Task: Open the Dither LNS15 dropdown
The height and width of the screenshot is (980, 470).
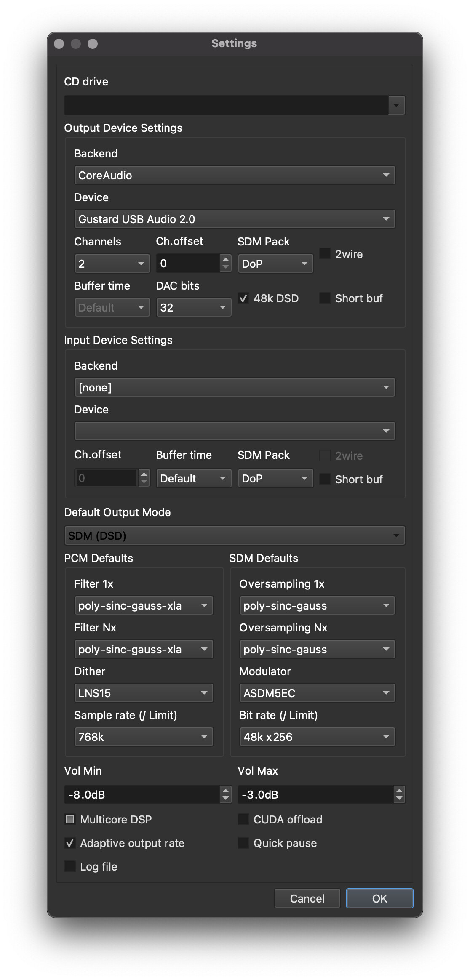Action: click(x=143, y=693)
